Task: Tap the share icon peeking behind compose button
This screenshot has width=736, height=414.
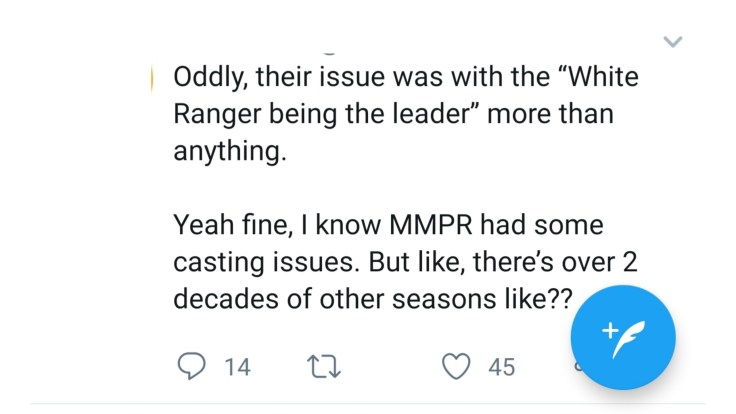Action: tap(577, 368)
